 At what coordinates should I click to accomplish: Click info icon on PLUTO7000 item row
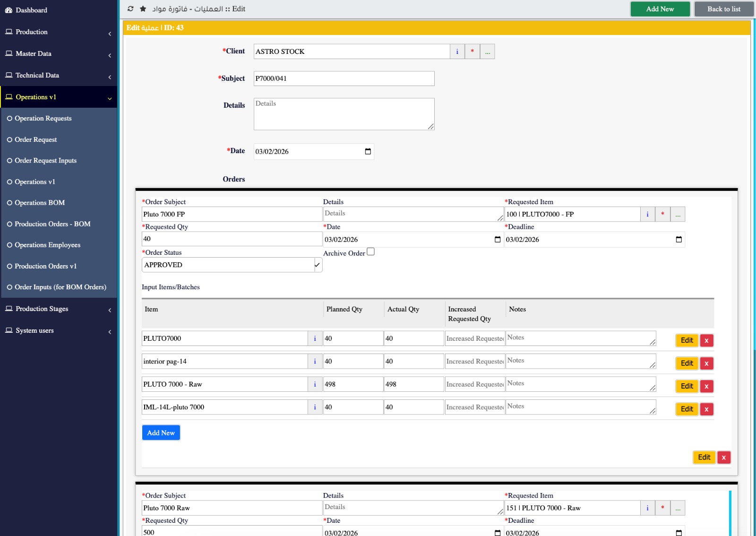coord(315,338)
